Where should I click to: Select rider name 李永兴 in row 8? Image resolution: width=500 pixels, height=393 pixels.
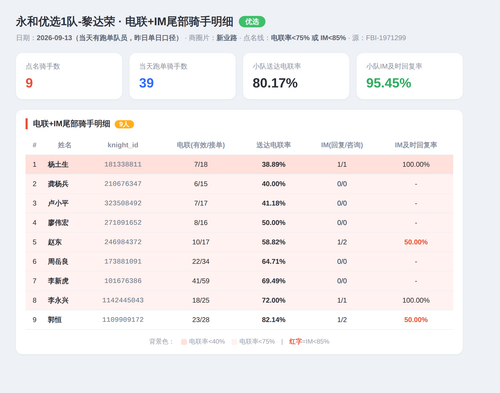tap(58, 300)
